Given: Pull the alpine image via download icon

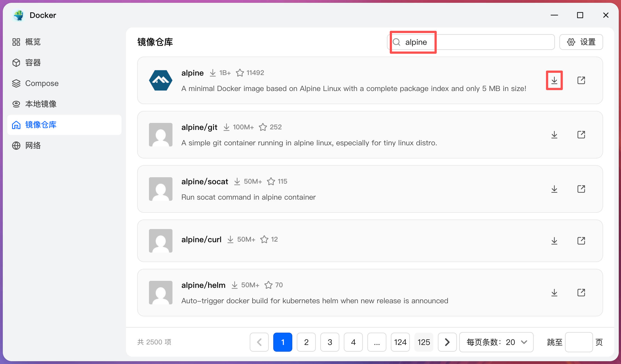Looking at the screenshot, I should [x=554, y=80].
